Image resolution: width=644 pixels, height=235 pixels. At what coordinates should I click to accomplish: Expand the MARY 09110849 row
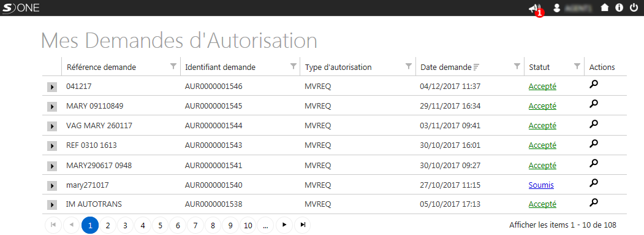coord(51,107)
